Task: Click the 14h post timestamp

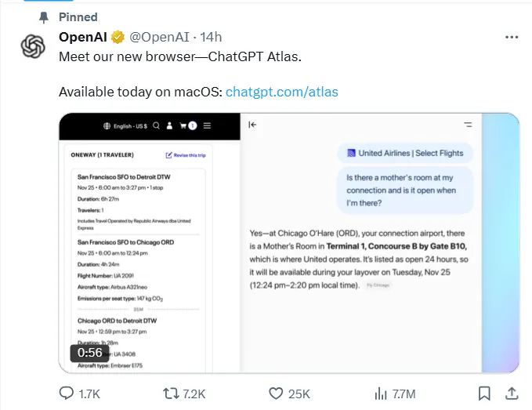Action: click(x=211, y=37)
